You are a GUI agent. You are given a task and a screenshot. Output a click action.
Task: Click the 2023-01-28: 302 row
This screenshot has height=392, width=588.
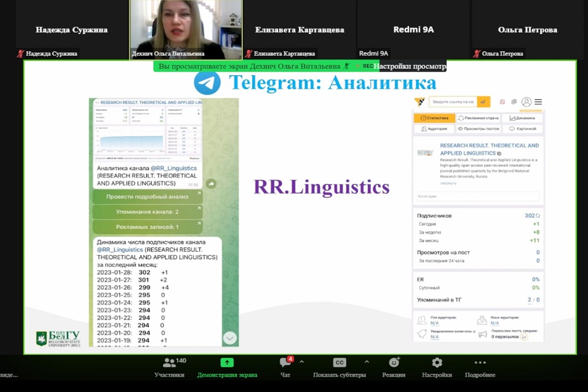132,273
